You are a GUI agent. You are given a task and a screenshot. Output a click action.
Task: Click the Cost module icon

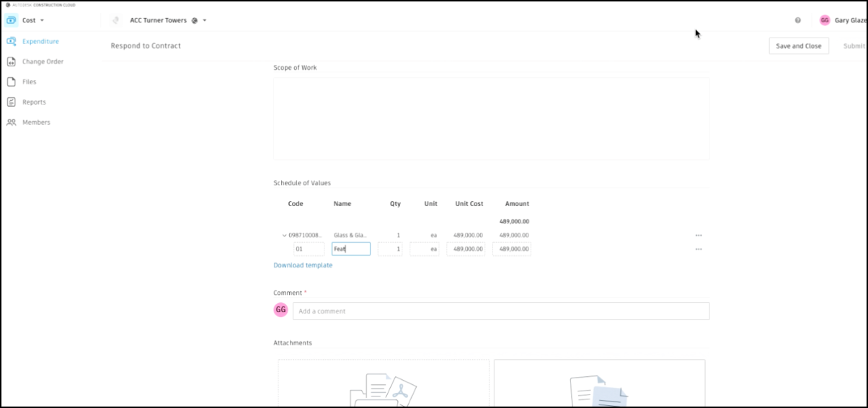[12, 20]
